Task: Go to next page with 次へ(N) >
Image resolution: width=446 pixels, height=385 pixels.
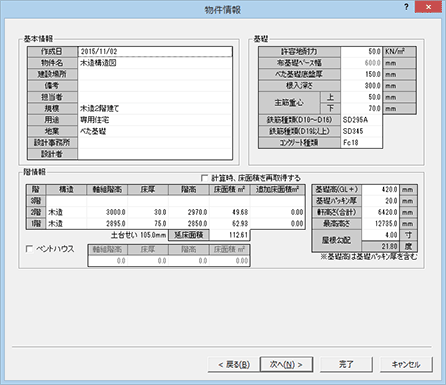Action: (x=286, y=365)
